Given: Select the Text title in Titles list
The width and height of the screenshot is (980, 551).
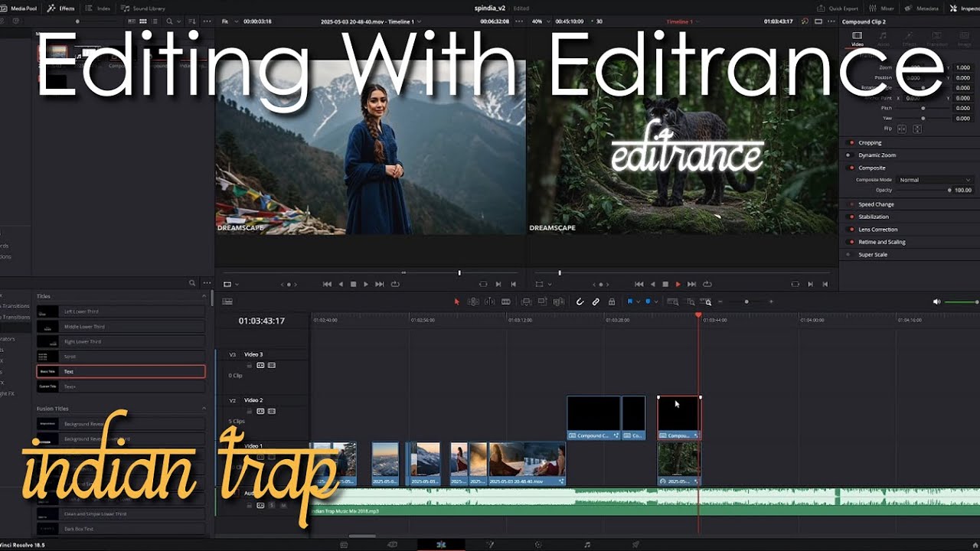Looking at the screenshot, I should (121, 371).
